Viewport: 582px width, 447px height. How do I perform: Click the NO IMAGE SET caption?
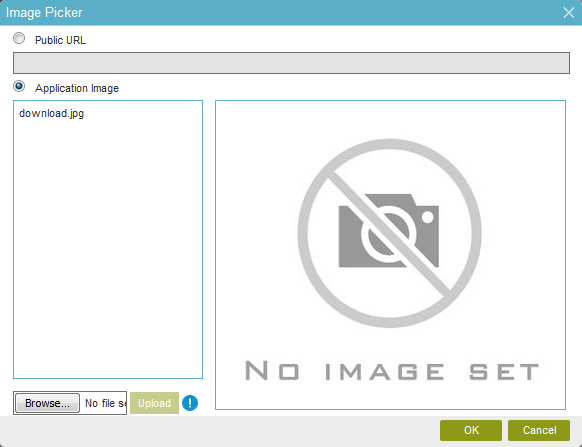tap(392, 371)
